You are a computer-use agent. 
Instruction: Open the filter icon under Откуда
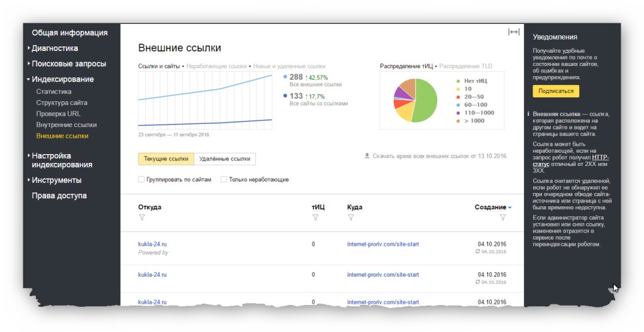pos(142,218)
